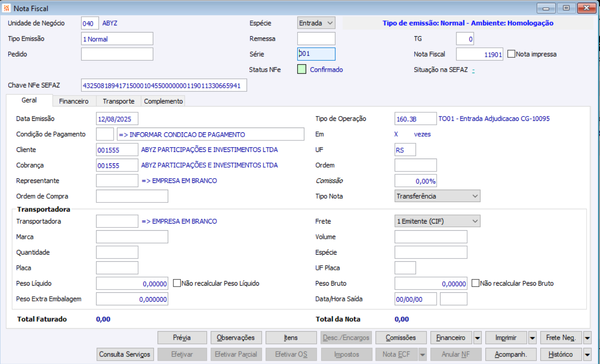Click the Data/Hora Saída date field
Image resolution: width=600 pixels, height=364 pixels.
415,299
